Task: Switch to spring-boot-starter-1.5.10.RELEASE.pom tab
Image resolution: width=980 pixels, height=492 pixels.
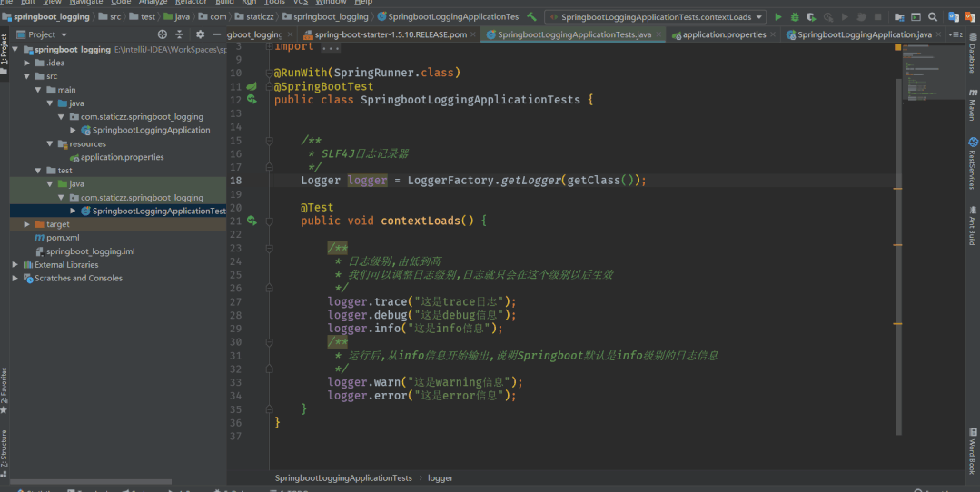Action: pyautogui.click(x=390, y=34)
